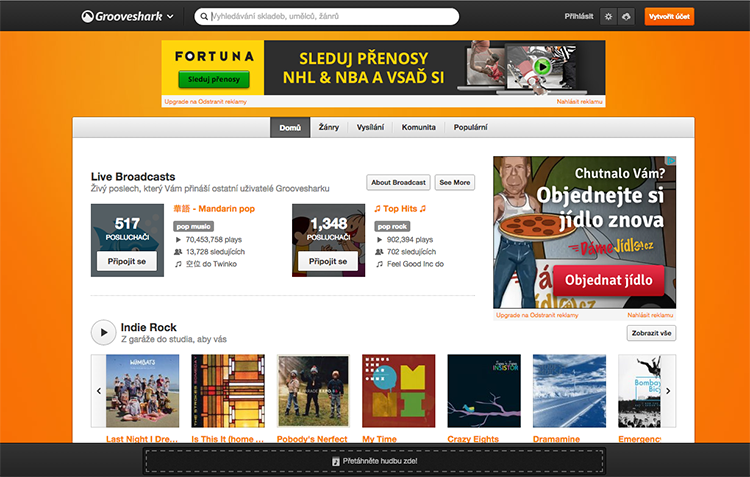
Task: Click Objednat jídlo button in side ad
Action: pyautogui.click(x=608, y=280)
